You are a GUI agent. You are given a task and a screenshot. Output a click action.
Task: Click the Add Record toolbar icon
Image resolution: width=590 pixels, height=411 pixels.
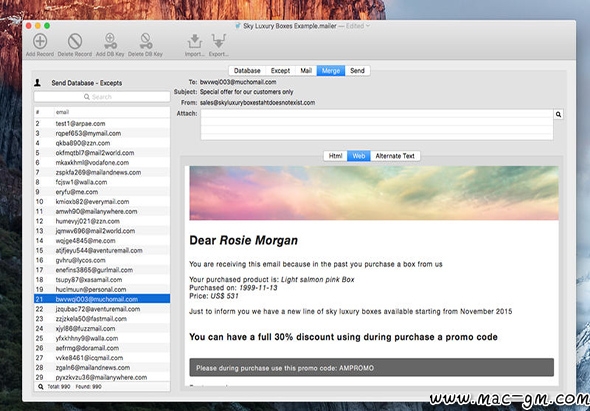(x=40, y=41)
